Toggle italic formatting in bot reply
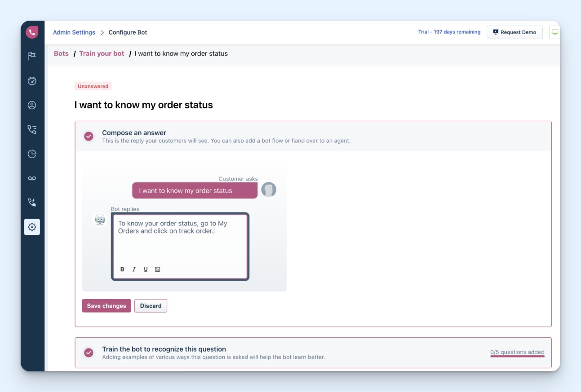This screenshot has width=581, height=392. [134, 269]
